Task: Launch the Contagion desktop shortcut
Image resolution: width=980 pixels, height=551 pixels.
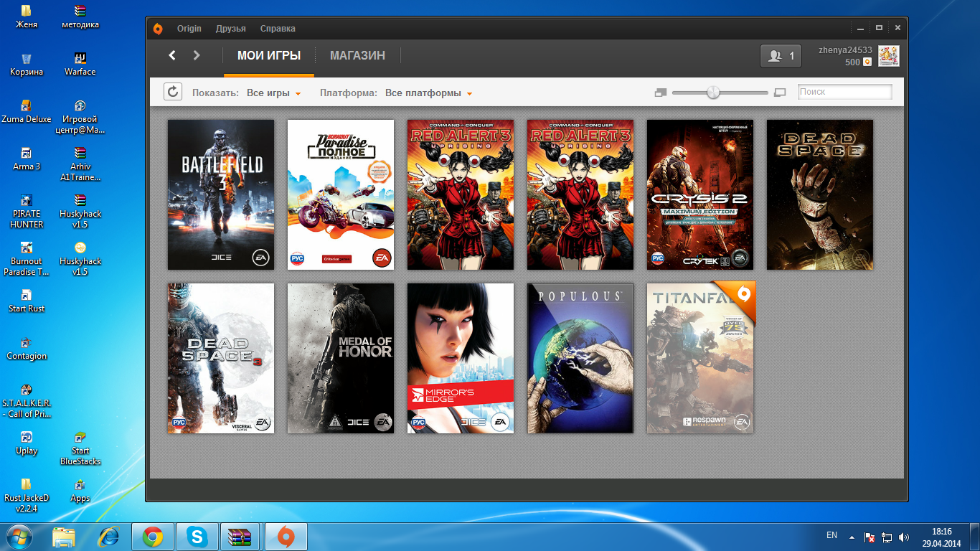Action: [x=27, y=348]
